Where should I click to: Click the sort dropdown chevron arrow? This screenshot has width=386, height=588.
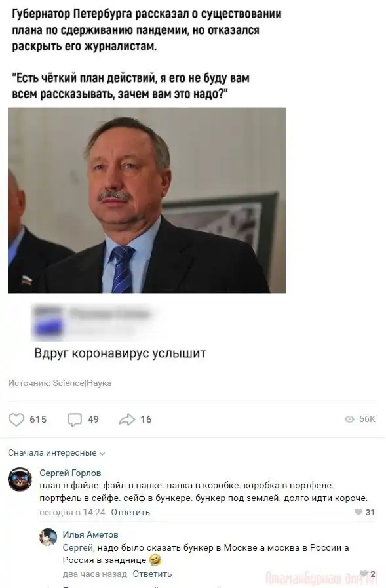point(102,454)
